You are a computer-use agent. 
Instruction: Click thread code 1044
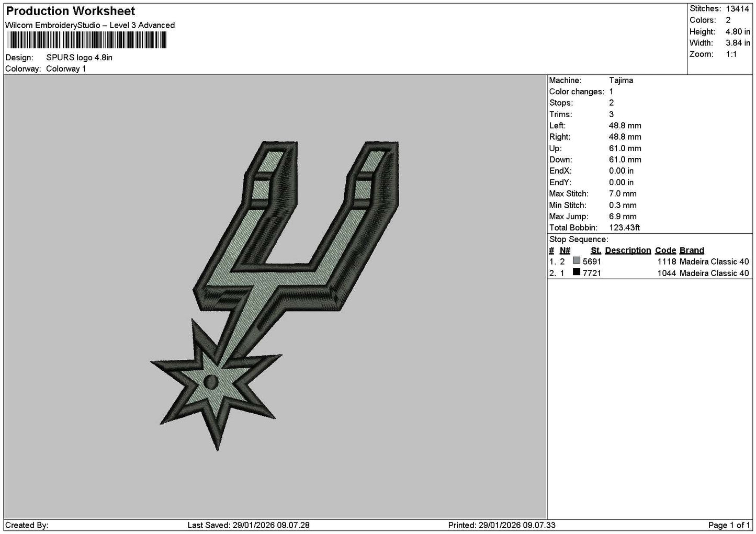(x=667, y=273)
